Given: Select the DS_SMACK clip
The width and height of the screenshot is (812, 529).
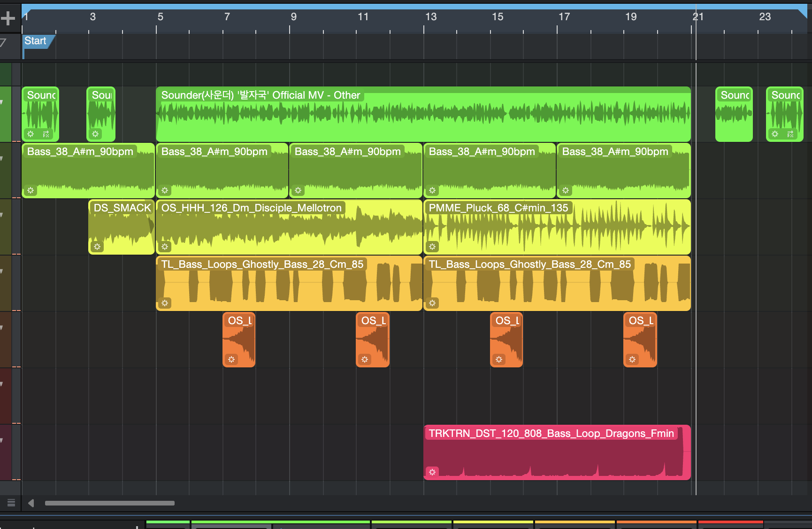Looking at the screenshot, I should (x=122, y=227).
